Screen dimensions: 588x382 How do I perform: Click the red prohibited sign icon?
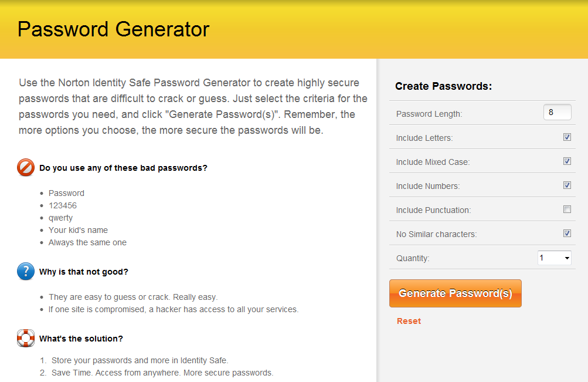point(26,168)
